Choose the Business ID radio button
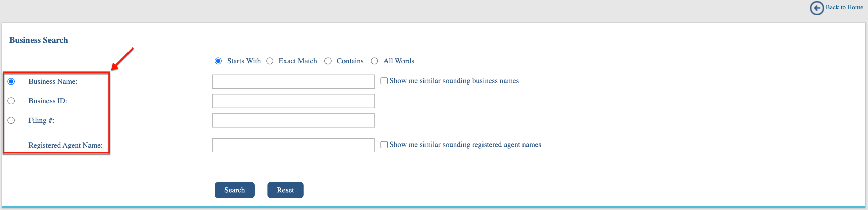868x210 pixels. pos(11,101)
